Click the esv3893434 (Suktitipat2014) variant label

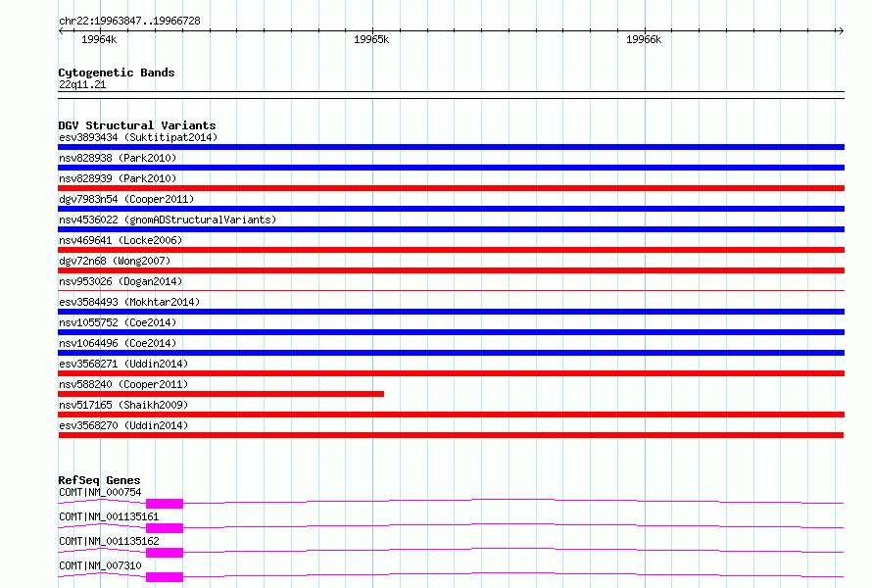[x=138, y=137]
